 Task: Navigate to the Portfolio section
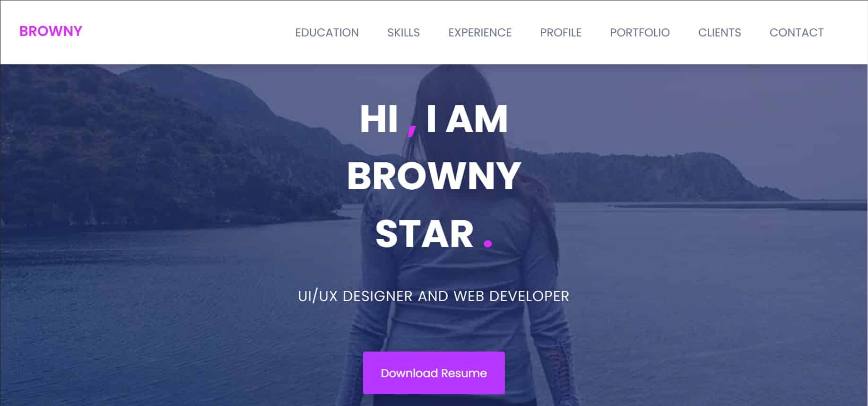[x=640, y=33]
